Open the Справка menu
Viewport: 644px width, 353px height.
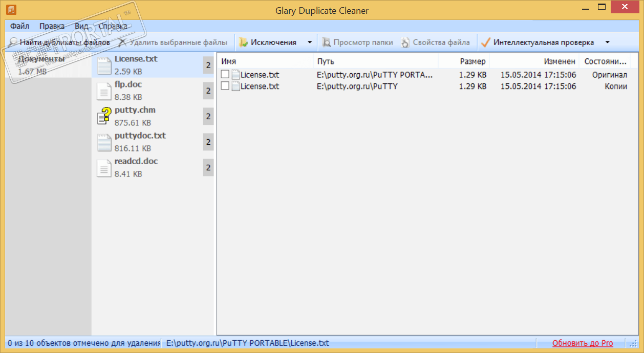click(113, 26)
